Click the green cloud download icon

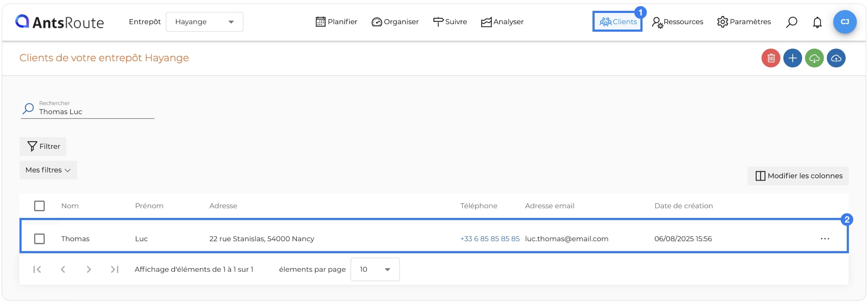click(814, 58)
